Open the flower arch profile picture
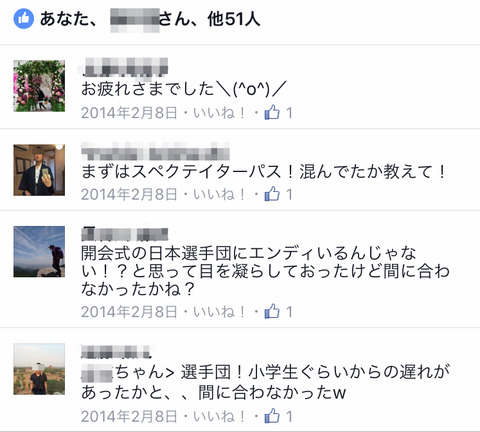Screen dimensions: 480x432 point(39,86)
